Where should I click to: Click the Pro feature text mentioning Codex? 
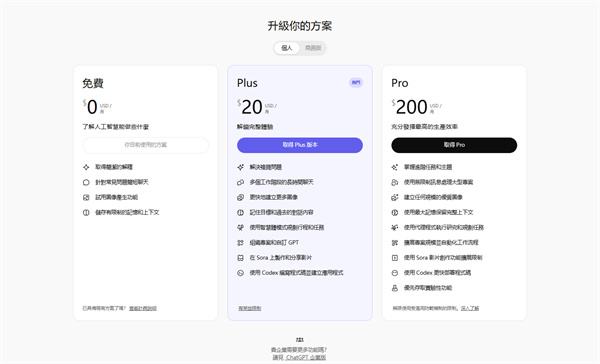(x=437, y=273)
